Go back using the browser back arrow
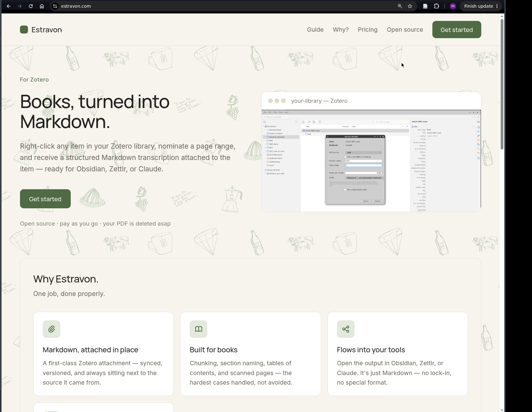This screenshot has height=412, width=532. pyautogui.click(x=9, y=6)
